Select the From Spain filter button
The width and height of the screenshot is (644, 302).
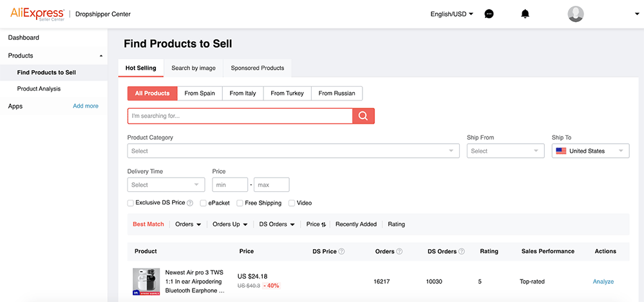tap(200, 93)
